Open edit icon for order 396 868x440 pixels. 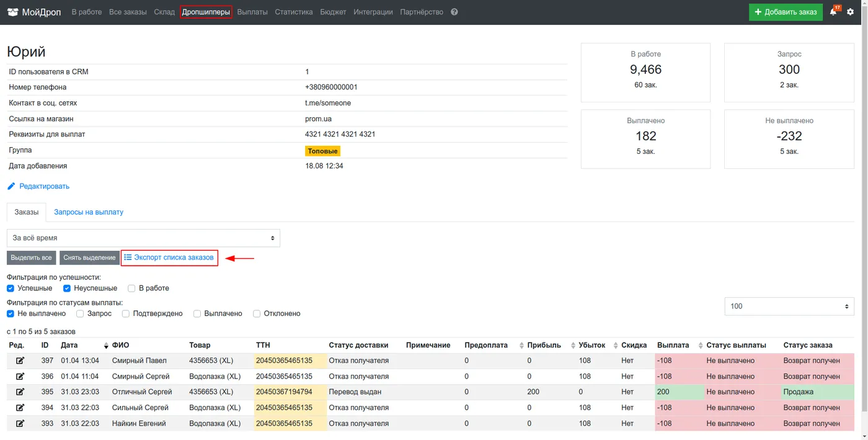pos(20,376)
